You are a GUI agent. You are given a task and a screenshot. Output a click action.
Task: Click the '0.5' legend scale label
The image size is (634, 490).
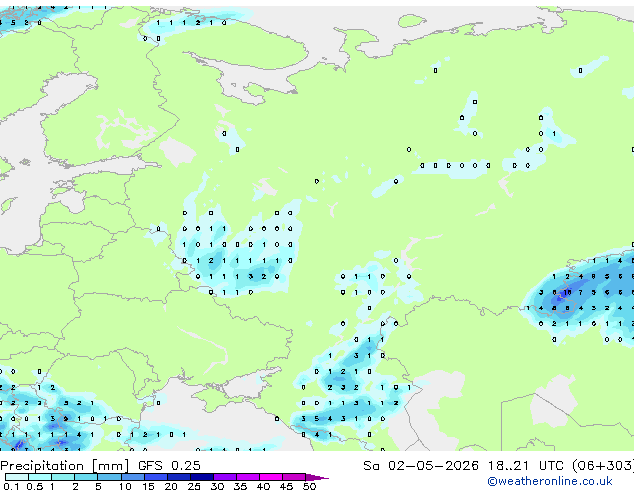tap(35, 486)
